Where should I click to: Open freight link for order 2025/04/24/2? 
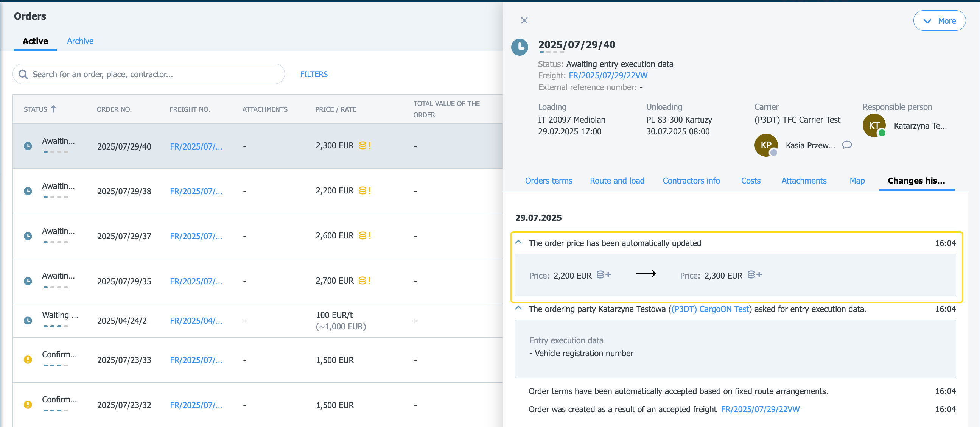[x=196, y=321]
